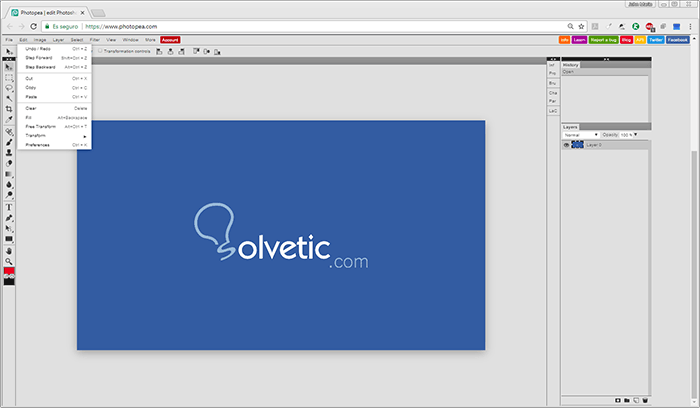Choose Undo / Redo from Edit menu

coord(54,49)
